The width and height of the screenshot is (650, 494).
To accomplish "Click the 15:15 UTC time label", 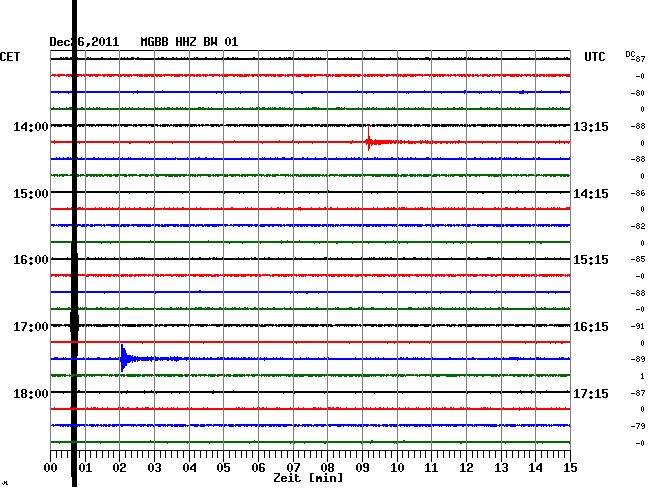I will click(591, 260).
